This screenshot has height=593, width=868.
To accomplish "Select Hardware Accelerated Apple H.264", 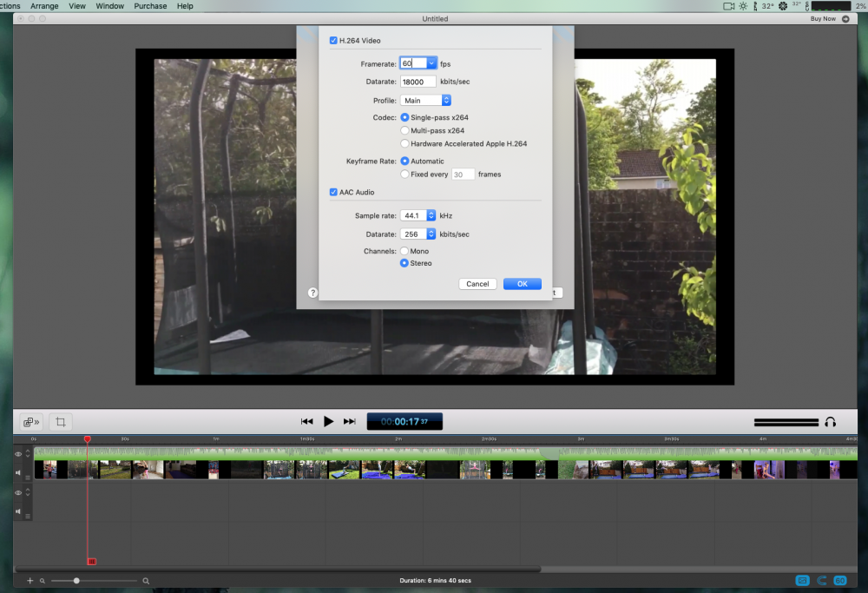I will 404,143.
